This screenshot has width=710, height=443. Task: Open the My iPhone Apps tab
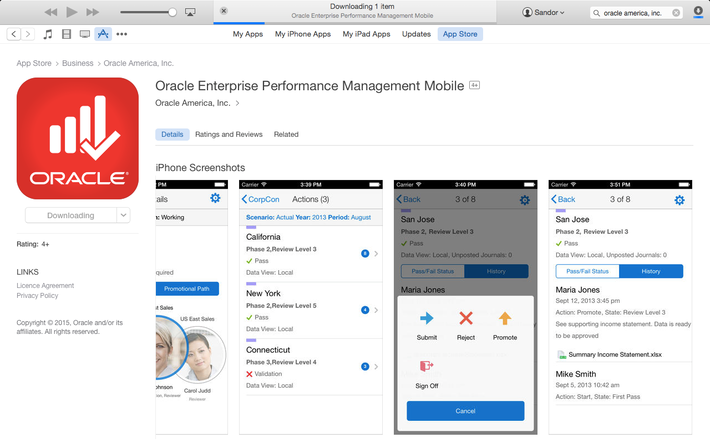302,34
